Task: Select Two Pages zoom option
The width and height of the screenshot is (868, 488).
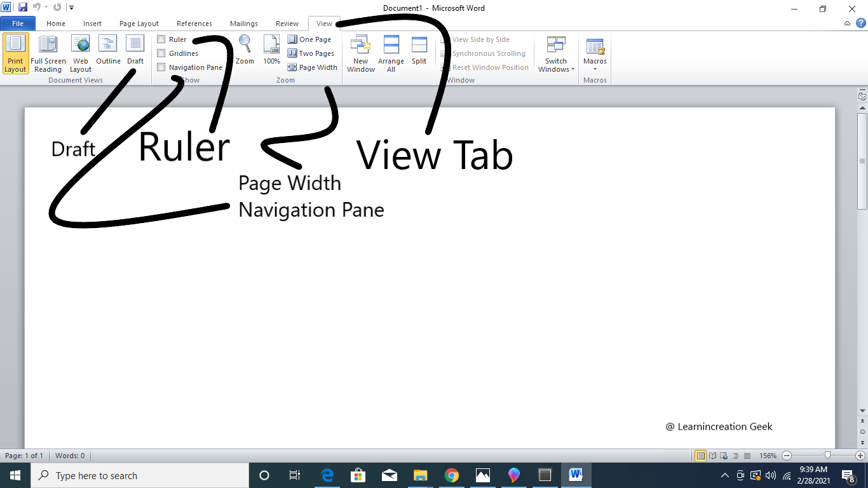Action: point(311,53)
